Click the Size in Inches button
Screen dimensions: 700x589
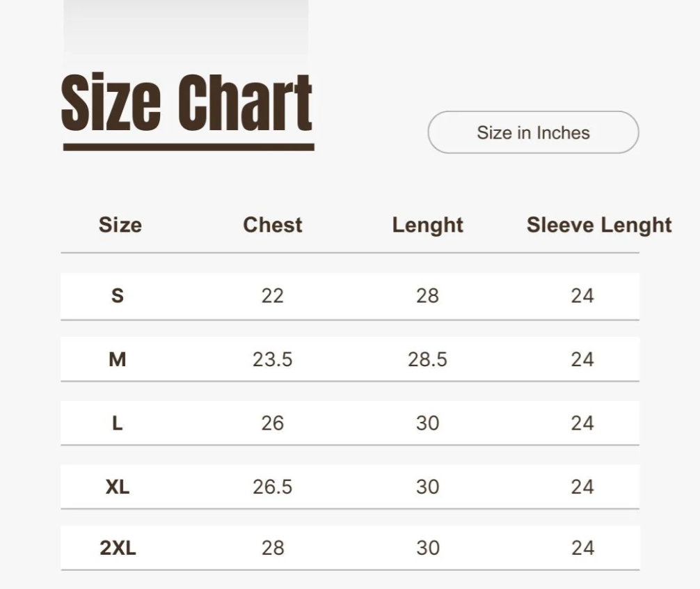[x=533, y=132]
